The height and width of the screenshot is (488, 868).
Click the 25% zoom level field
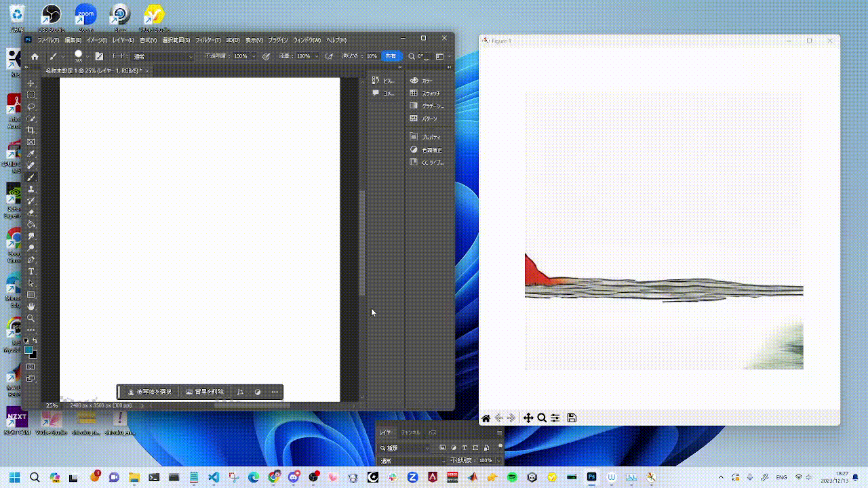pos(52,405)
